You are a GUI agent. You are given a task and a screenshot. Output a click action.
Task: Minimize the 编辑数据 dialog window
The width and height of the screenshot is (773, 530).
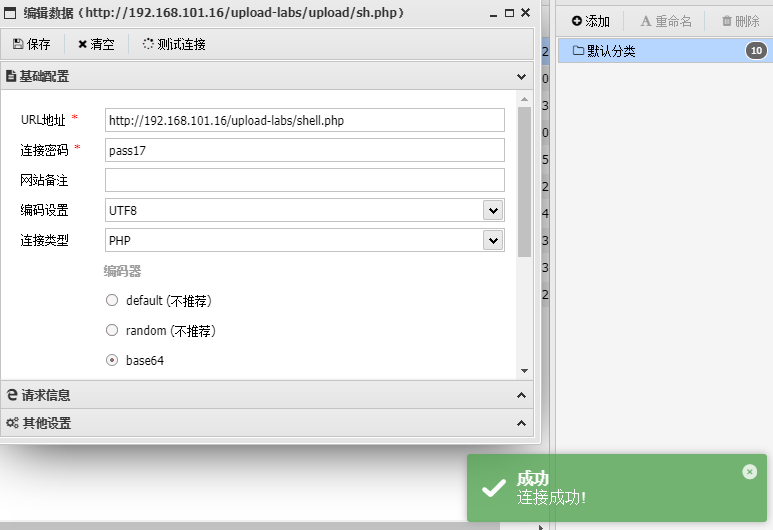click(x=493, y=14)
